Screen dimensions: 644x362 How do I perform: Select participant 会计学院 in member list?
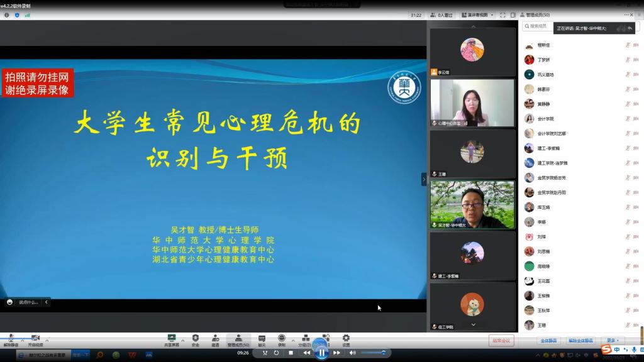coord(545,118)
